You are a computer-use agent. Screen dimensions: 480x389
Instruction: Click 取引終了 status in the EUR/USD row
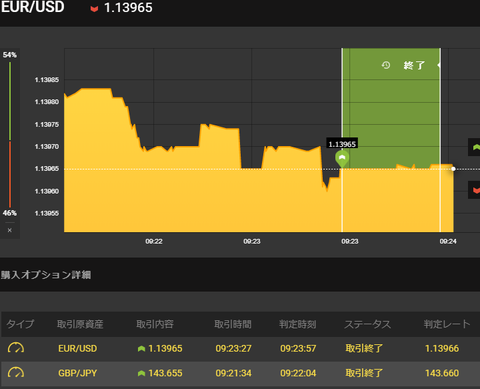tap(364, 349)
